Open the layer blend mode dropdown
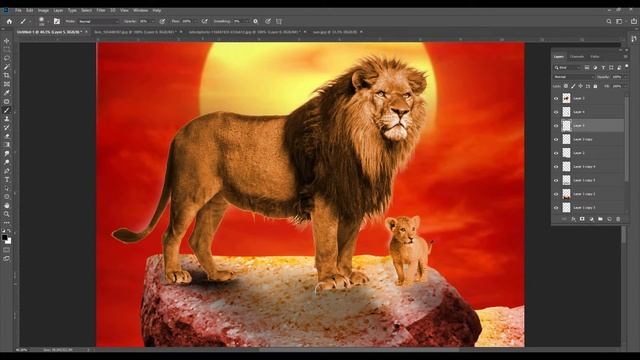 click(x=573, y=77)
